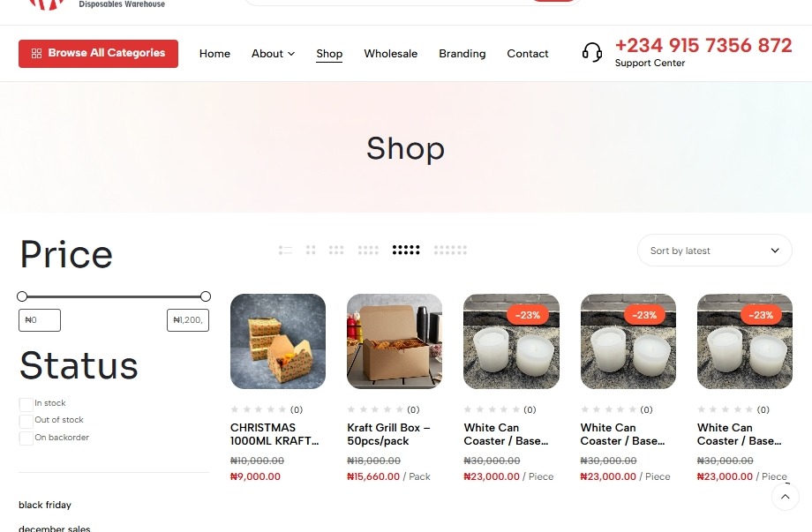The image size is (812, 532).
Task: Select the six-column grid view icon
Action: [450, 251]
